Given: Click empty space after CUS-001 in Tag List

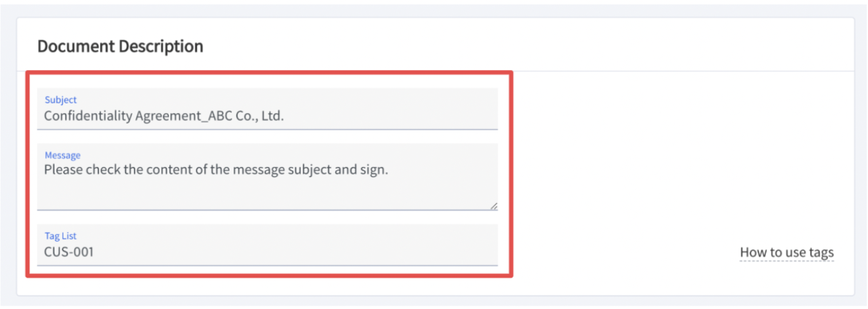Looking at the screenshot, I should pyautogui.click(x=295, y=251).
